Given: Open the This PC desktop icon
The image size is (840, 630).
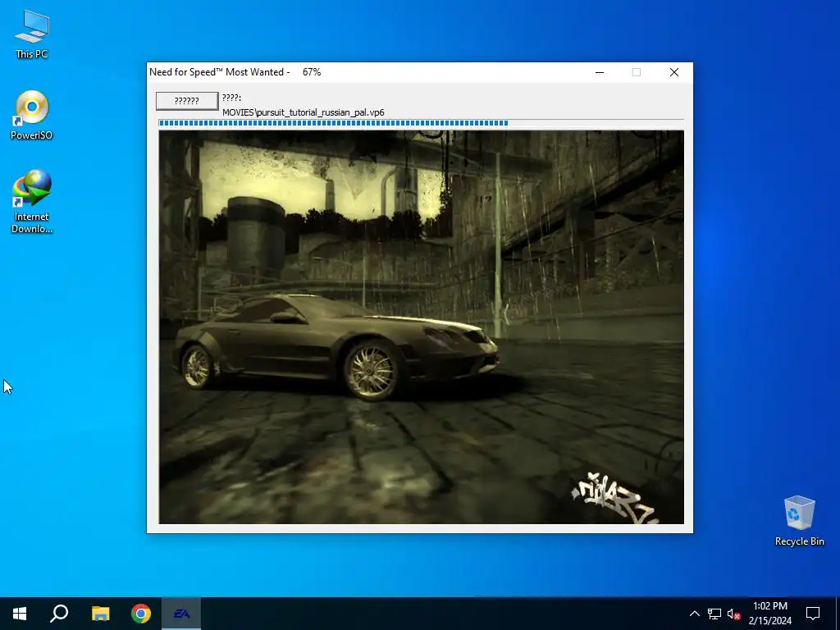Looking at the screenshot, I should [x=32, y=34].
